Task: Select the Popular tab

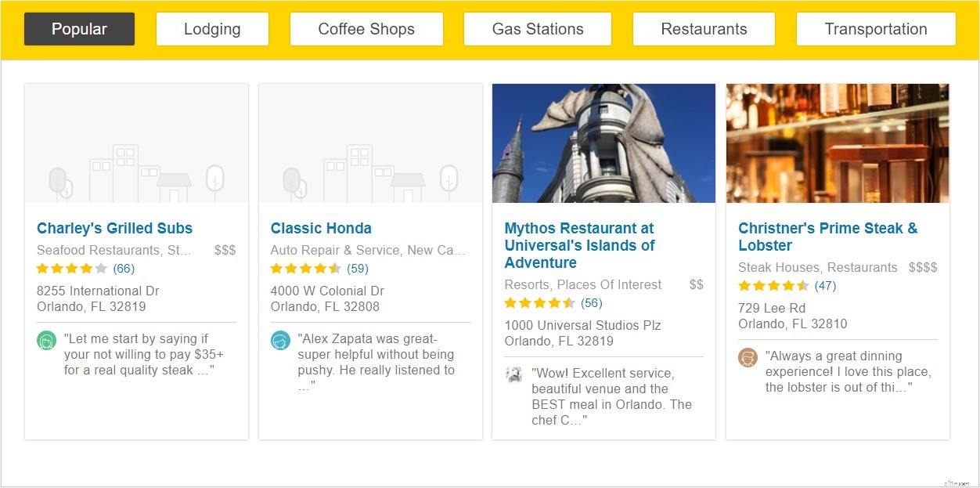Action: pos(79,29)
